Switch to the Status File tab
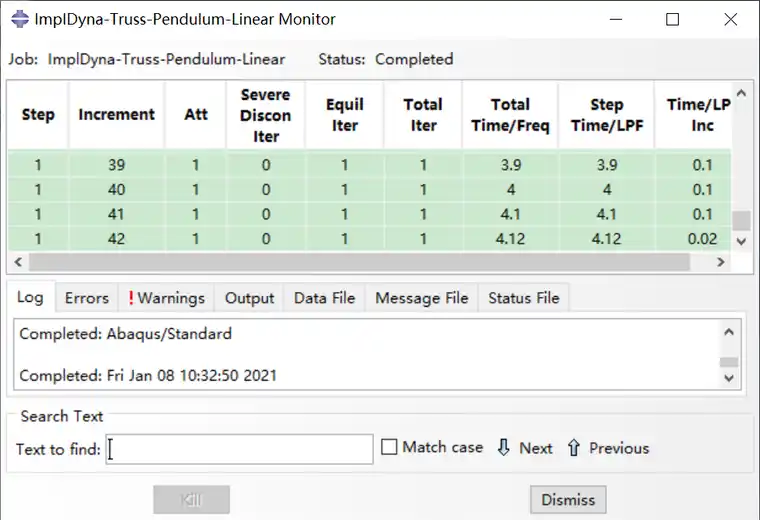760x520 pixels. (x=523, y=298)
